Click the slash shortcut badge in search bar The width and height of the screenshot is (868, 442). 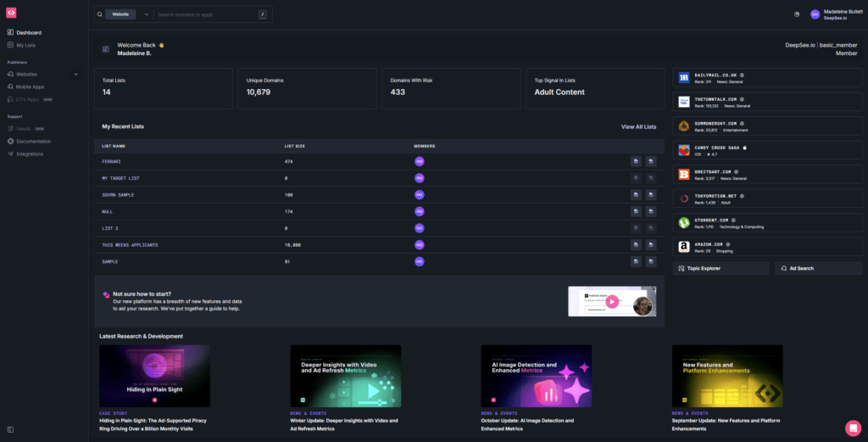(263, 14)
